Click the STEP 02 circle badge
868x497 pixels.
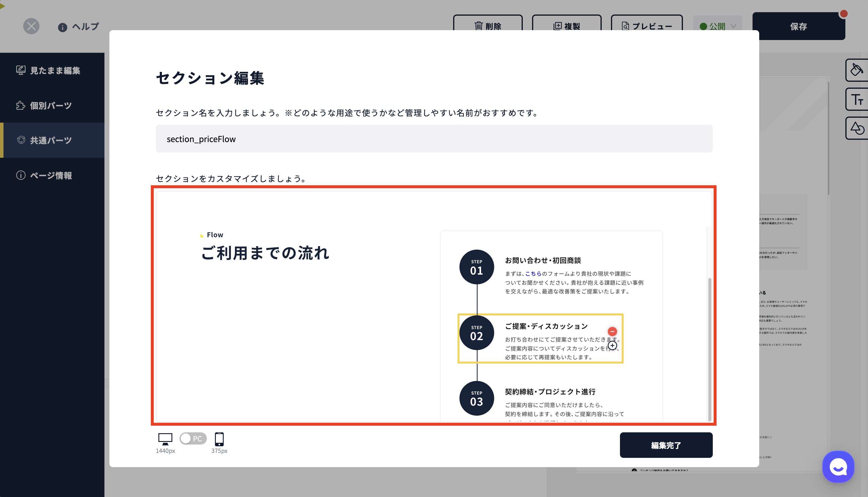coord(477,333)
